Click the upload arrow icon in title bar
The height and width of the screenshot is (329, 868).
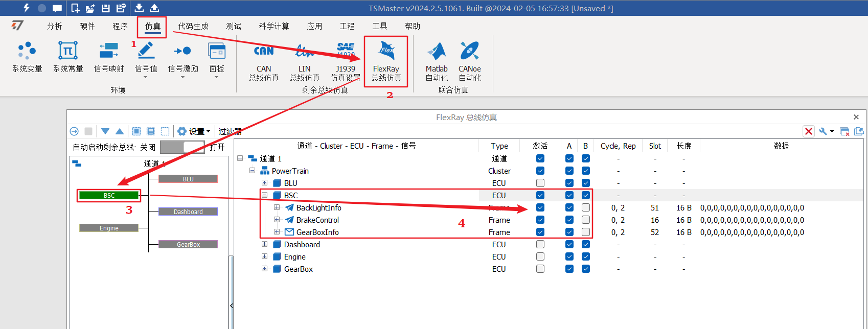tap(154, 8)
